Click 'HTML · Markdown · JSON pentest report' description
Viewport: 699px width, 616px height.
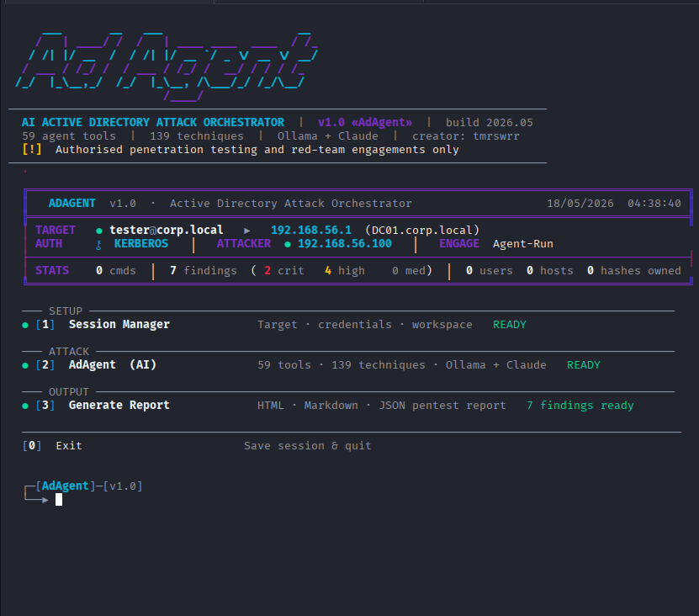[x=382, y=406]
